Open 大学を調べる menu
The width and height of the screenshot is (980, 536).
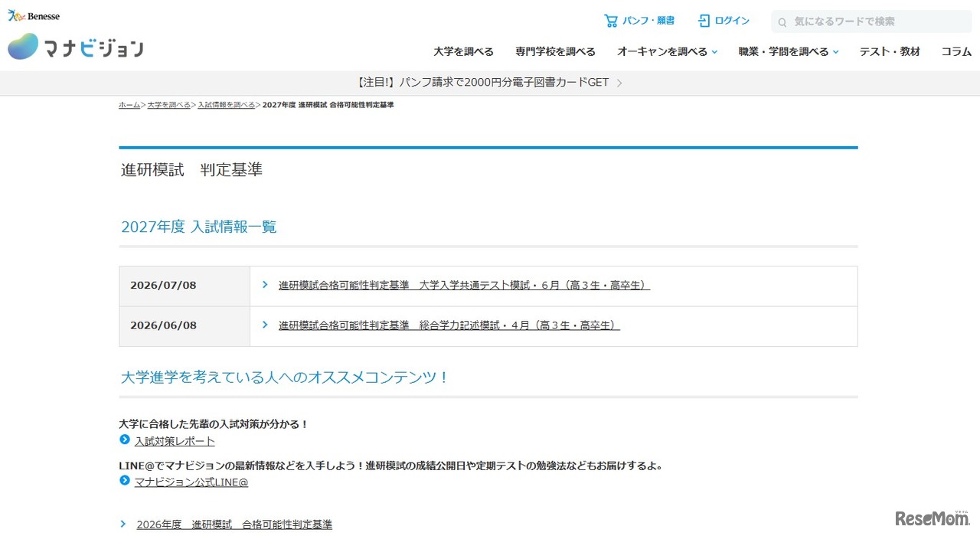click(463, 52)
